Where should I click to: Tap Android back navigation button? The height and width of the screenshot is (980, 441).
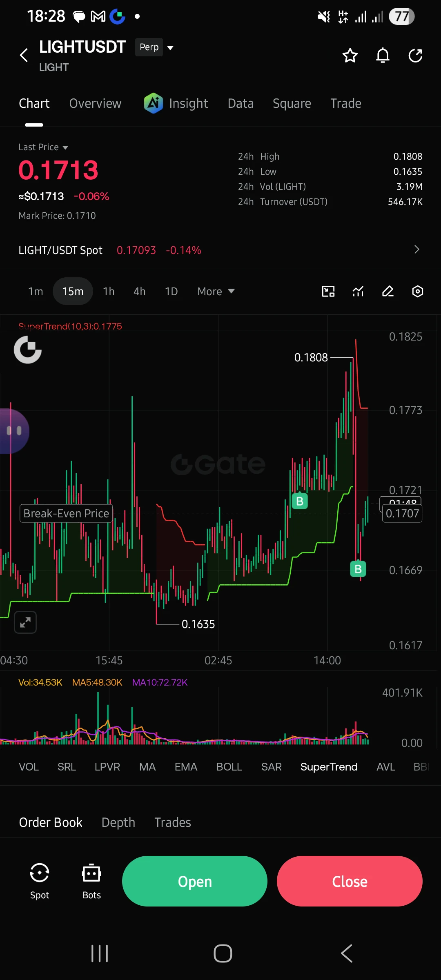point(346,954)
